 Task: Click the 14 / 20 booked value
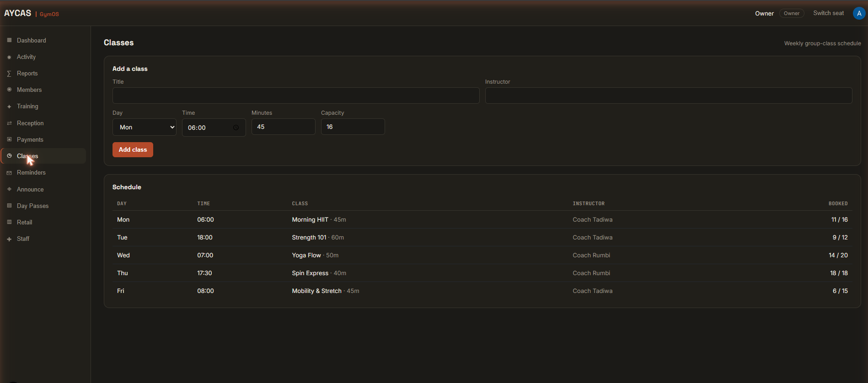coord(838,255)
